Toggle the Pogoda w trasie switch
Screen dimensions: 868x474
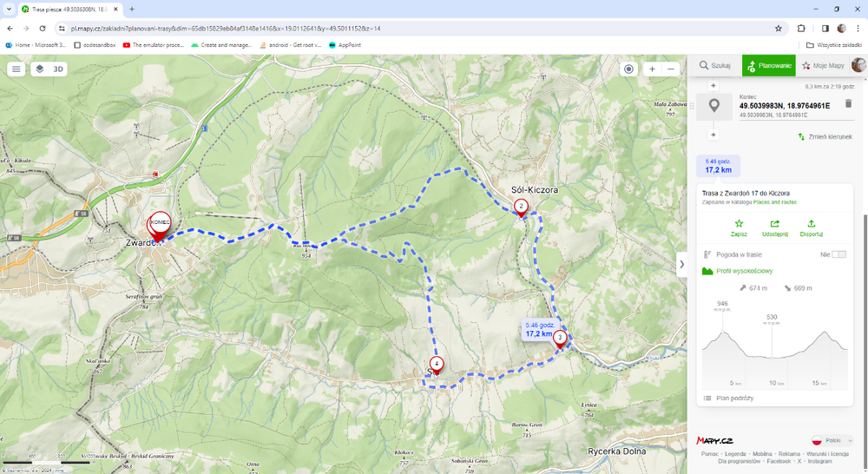click(x=838, y=254)
